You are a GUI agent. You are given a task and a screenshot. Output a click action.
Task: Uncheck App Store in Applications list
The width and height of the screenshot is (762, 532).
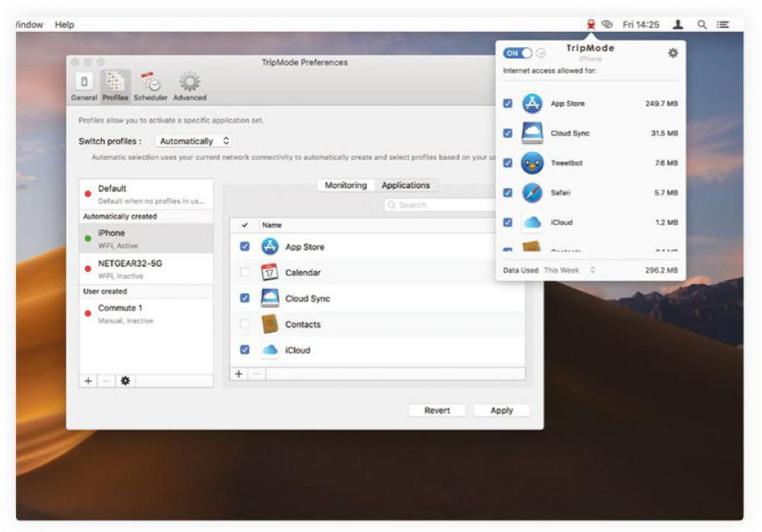point(245,246)
